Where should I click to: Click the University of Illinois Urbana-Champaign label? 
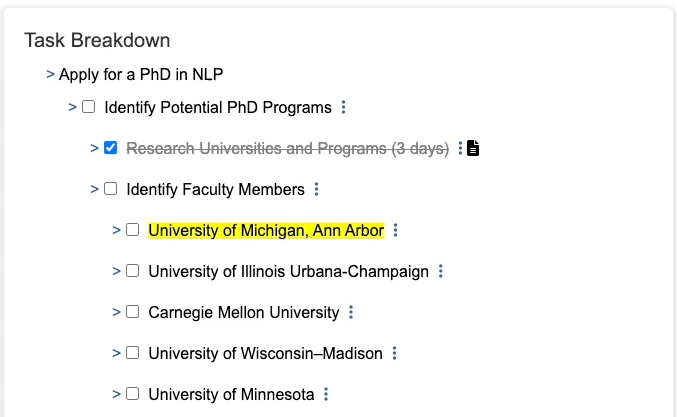coord(288,271)
